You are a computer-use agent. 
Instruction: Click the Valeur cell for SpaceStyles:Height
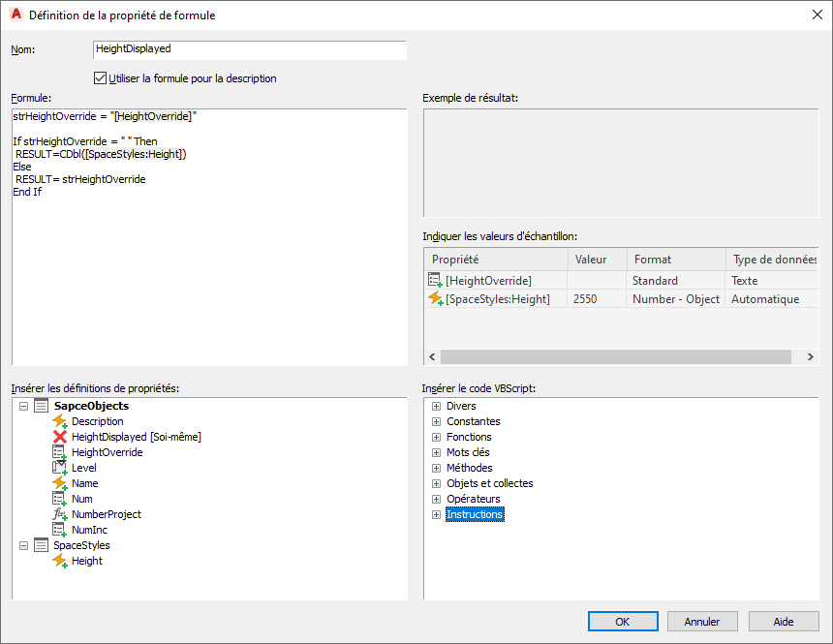(596, 299)
